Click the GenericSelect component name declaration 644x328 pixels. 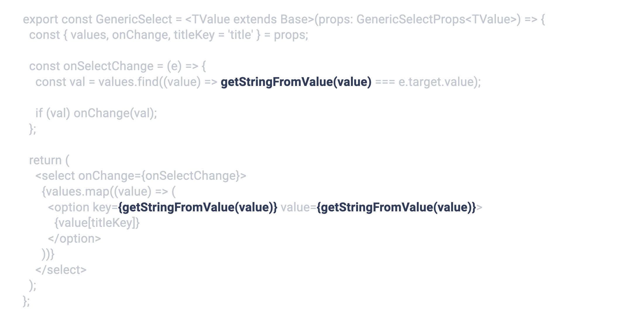(x=134, y=20)
